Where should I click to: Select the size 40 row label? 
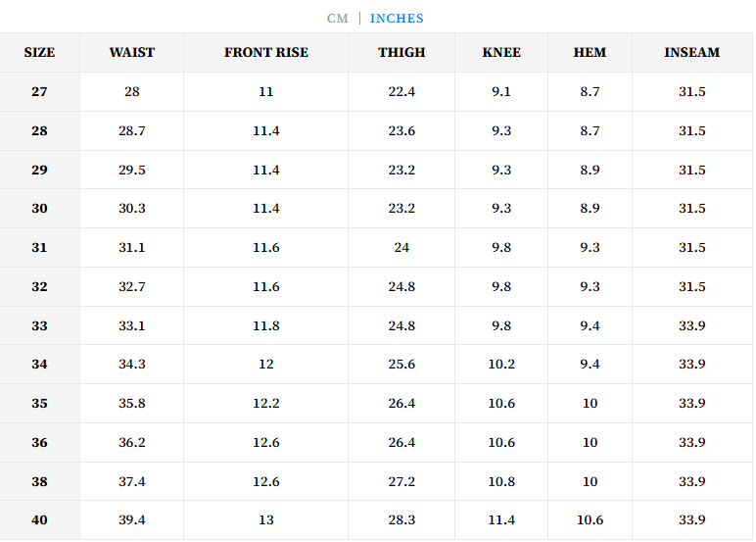tap(39, 520)
